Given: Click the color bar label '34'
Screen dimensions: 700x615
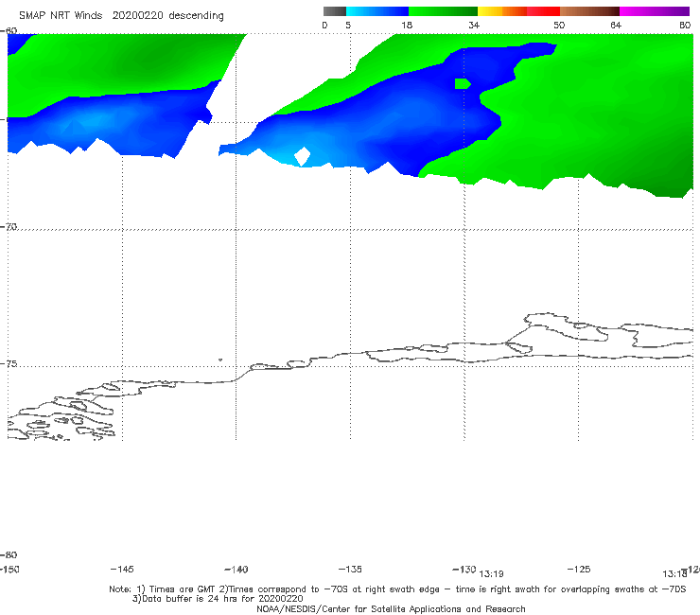Looking at the screenshot, I should (x=474, y=25).
